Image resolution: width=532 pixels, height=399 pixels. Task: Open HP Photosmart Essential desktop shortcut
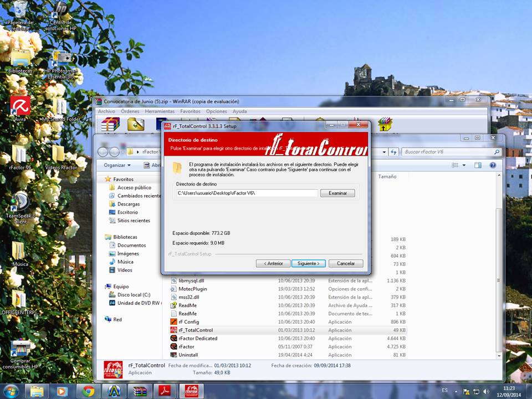tap(61, 65)
